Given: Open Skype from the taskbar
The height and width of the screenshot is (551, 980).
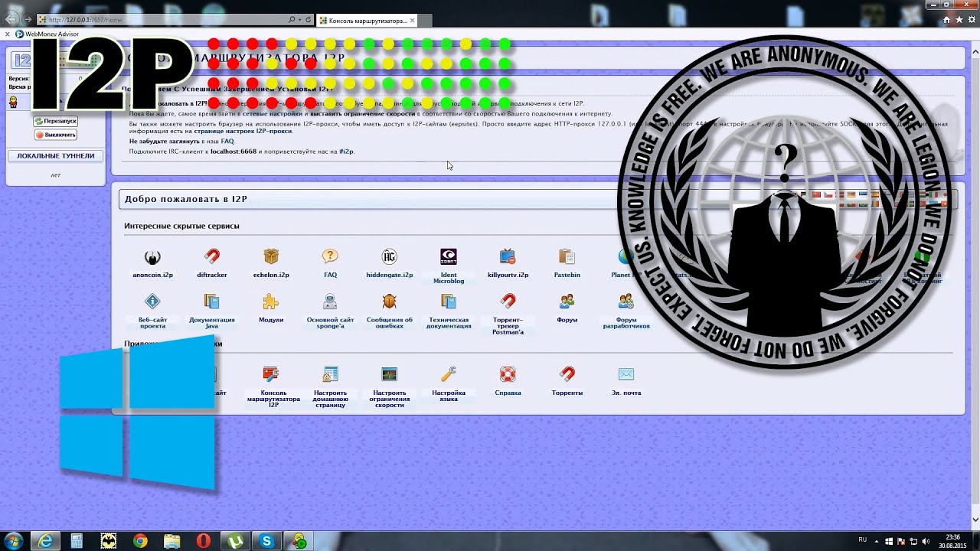Looking at the screenshot, I should tap(266, 541).
